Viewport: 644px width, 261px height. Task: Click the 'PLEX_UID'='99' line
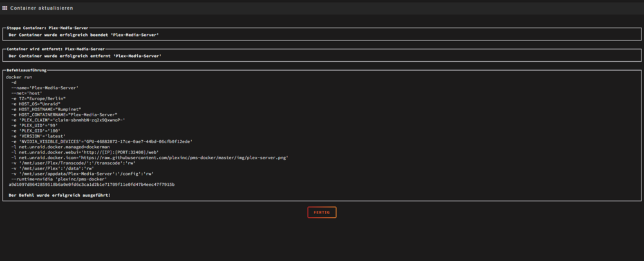pyautogui.click(x=35, y=125)
